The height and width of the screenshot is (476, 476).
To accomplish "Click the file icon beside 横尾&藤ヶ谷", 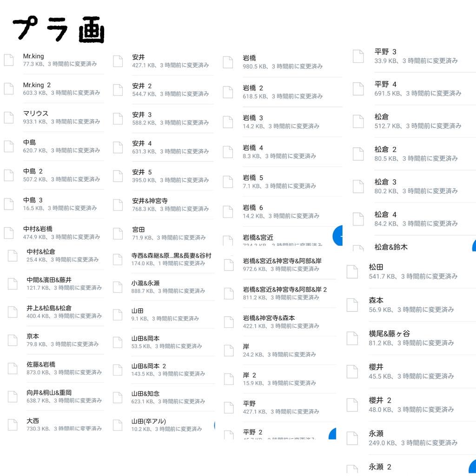I will [x=352, y=338].
